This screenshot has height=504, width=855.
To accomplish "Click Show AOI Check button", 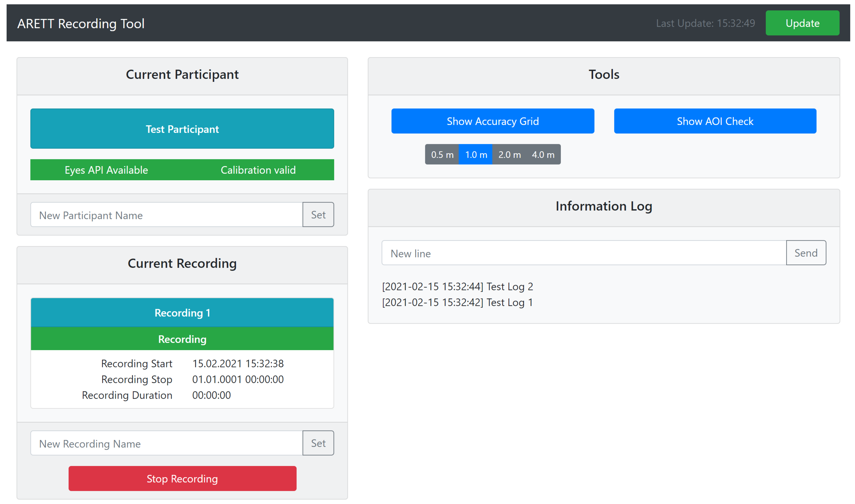I will (715, 121).
